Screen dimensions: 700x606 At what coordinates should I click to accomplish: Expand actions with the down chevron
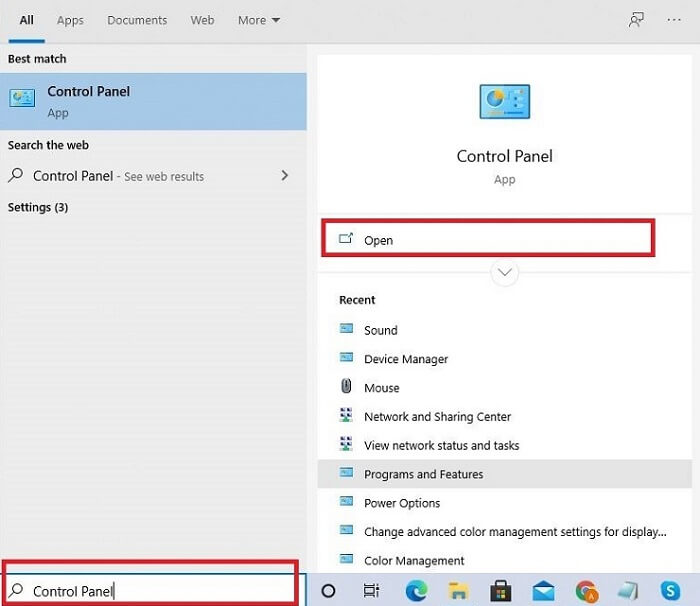click(505, 272)
